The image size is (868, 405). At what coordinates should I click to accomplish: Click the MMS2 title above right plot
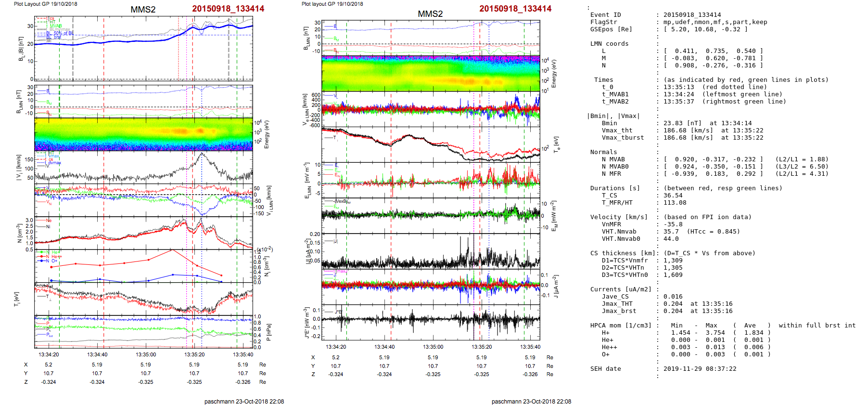tap(430, 14)
